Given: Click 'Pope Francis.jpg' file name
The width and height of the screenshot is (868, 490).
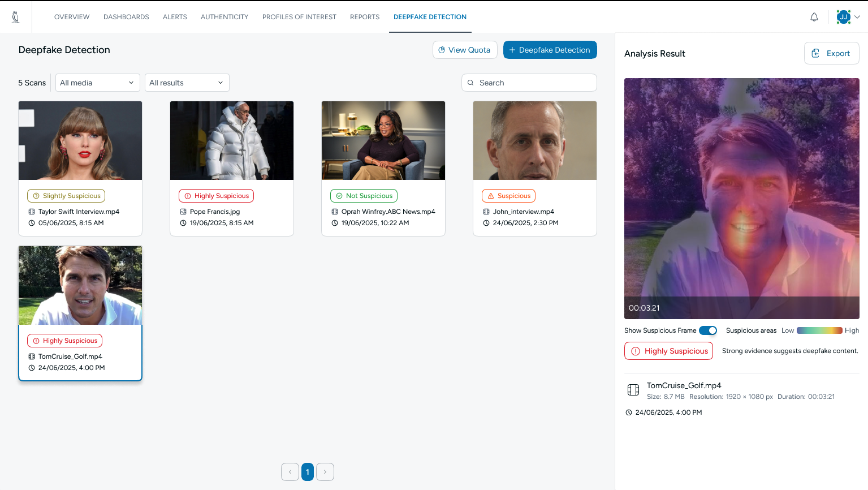Looking at the screenshot, I should coord(215,212).
